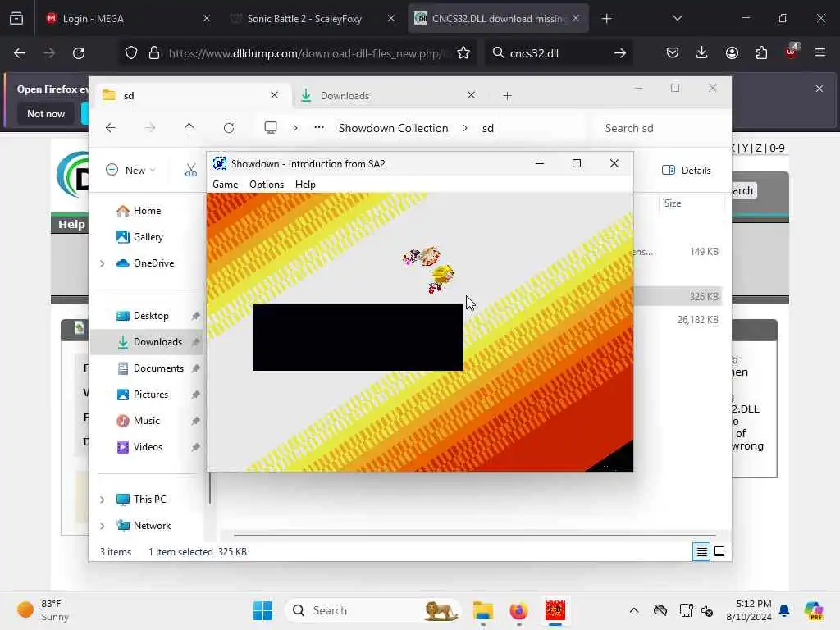The image size is (840, 630).
Task: Refresh the File Explorer folder
Action: (x=229, y=128)
